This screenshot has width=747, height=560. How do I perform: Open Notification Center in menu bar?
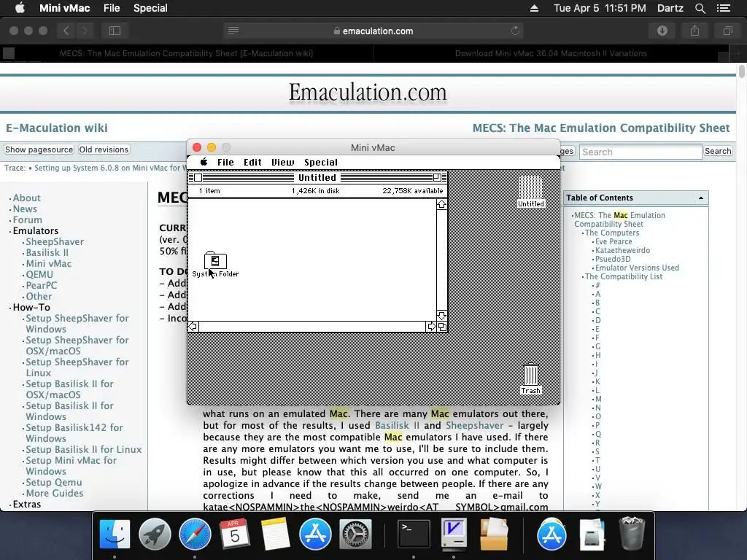(723, 8)
